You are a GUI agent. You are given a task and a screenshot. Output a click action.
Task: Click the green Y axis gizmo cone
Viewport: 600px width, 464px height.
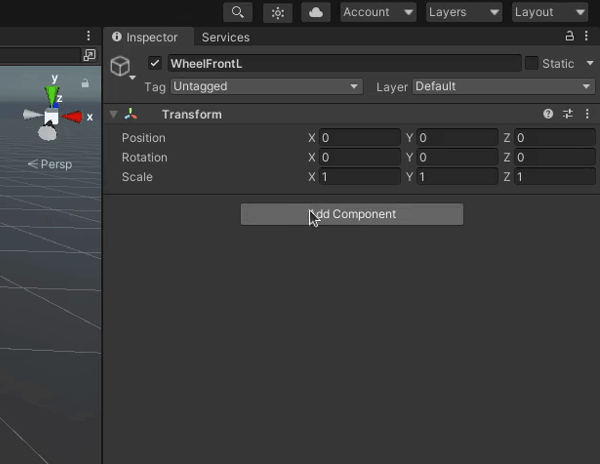pos(51,94)
